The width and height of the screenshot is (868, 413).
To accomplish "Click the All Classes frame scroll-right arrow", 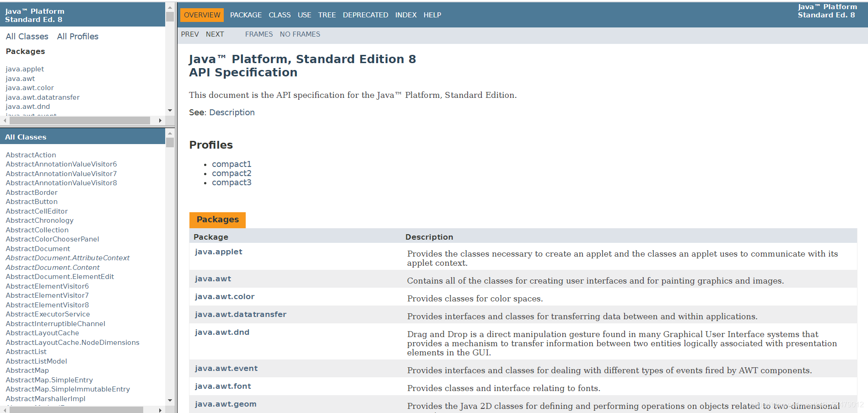I will (160, 410).
